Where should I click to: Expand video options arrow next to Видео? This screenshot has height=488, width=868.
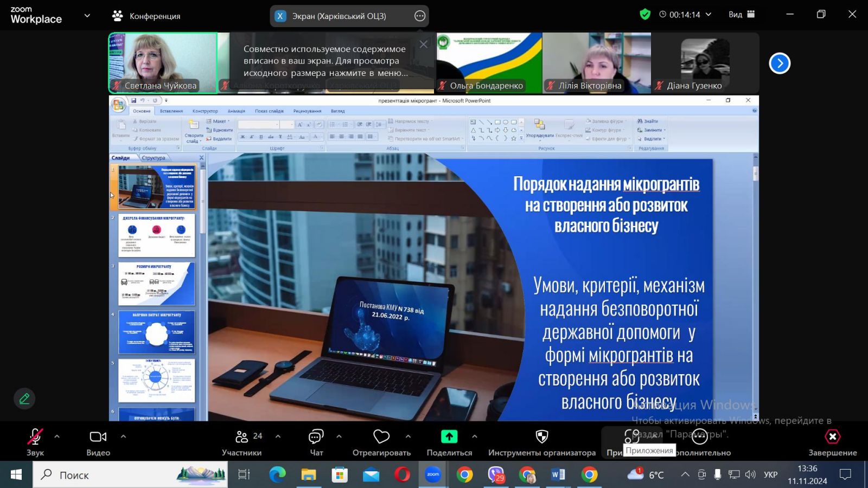coord(123,436)
